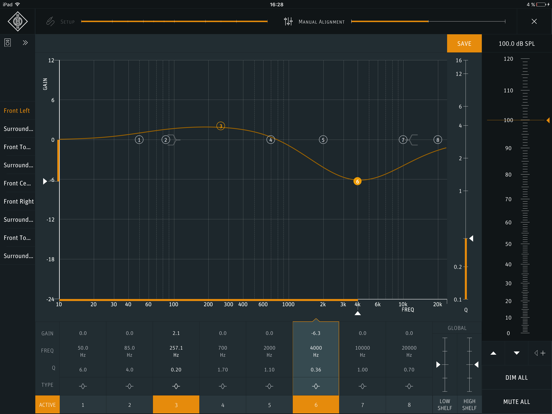Click the 100 dB SPL level marker
Viewport: 552px width, 414px height.
point(548,120)
